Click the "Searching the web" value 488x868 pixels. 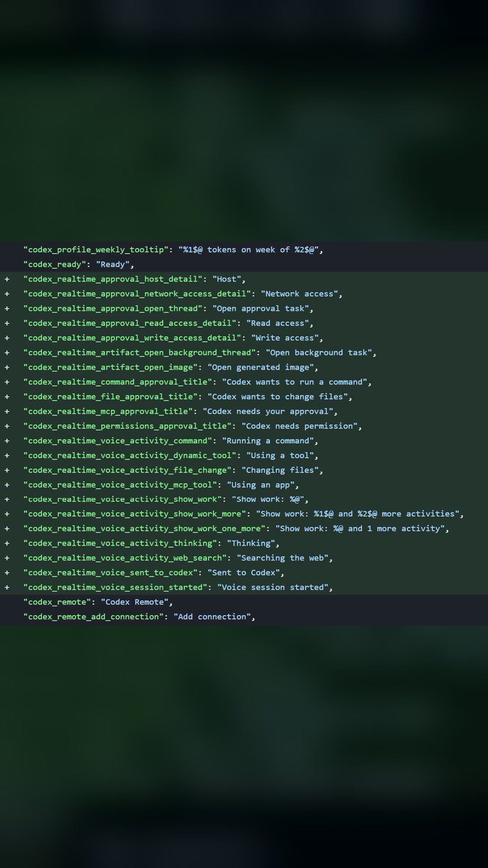tap(282, 558)
